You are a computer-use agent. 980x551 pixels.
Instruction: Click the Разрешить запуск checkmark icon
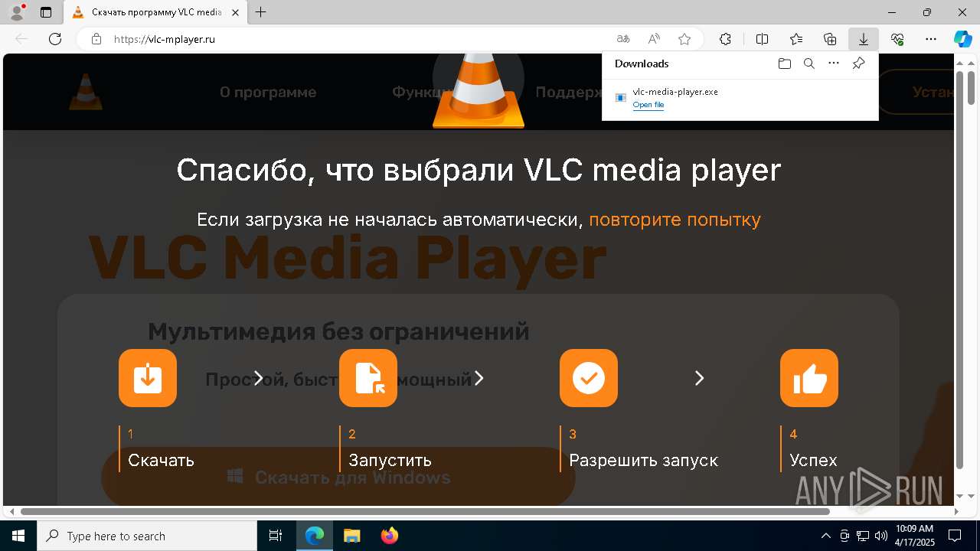pos(589,378)
